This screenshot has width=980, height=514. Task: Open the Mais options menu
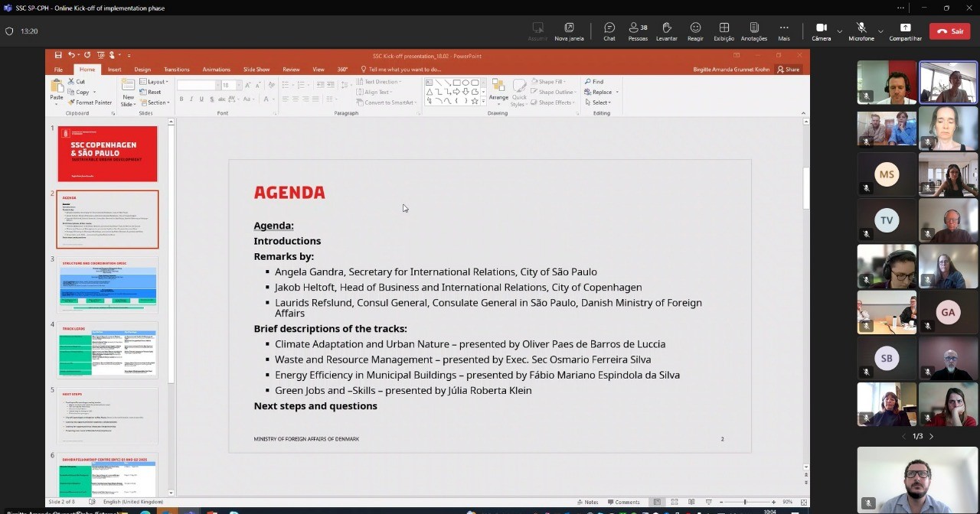click(x=784, y=31)
